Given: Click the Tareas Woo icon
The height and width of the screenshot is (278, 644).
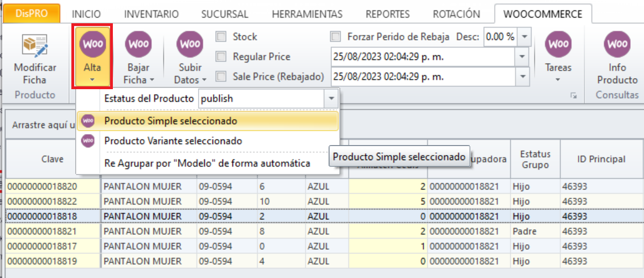Looking at the screenshot, I should 558,44.
